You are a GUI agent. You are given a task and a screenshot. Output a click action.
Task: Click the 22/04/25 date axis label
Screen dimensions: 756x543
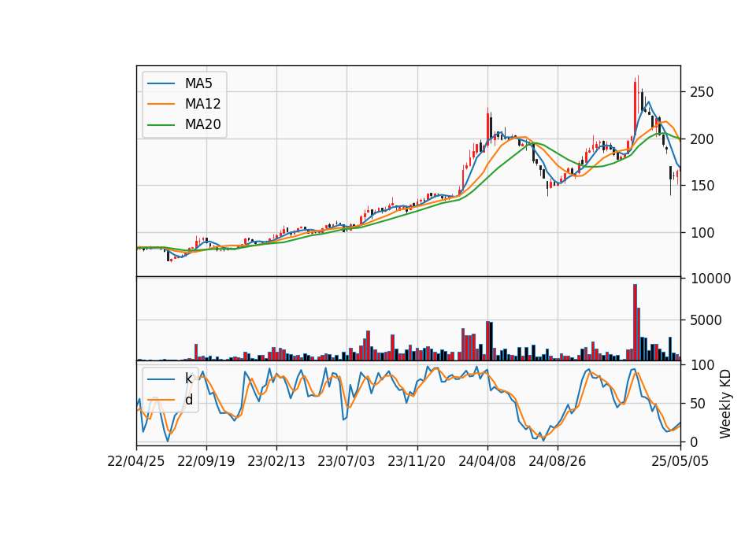(x=136, y=462)
